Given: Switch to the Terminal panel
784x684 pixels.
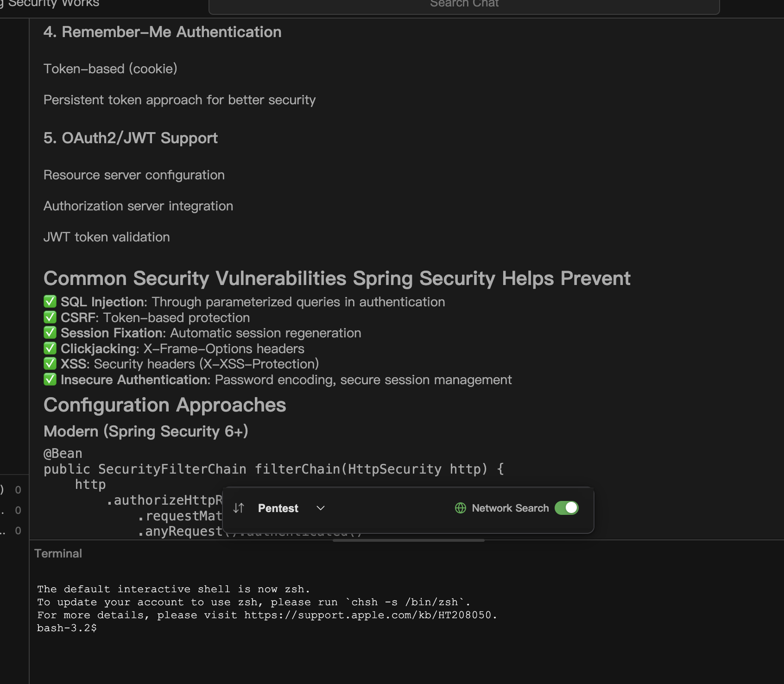Looking at the screenshot, I should pyautogui.click(x=58, y=553).
